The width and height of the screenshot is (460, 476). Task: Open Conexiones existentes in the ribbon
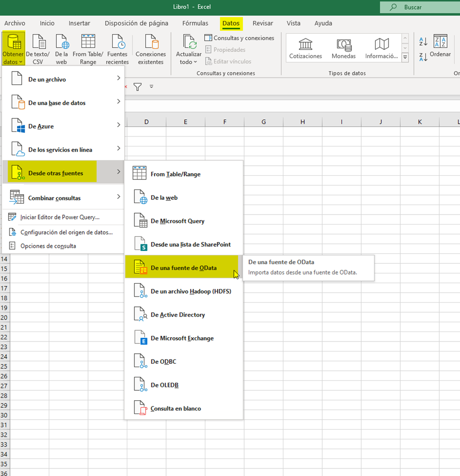pyautogui.click(x=150, y=49)
